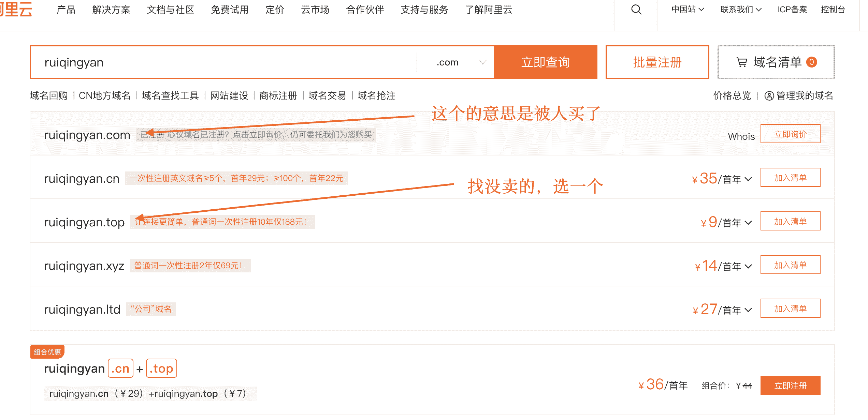Expand price options for ruiqingyan.xyz
This screenshot has height=420, width=868.
[748, 266]
